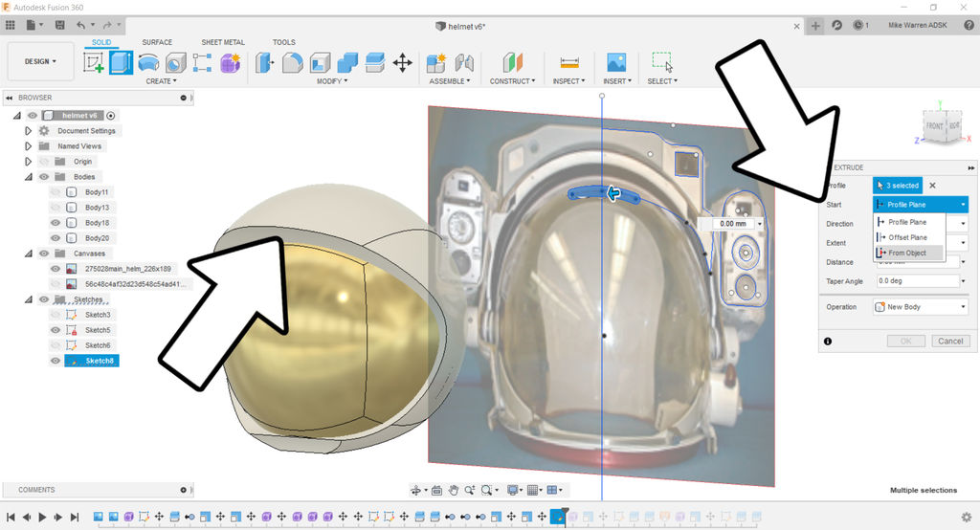Open the Operation New Body dropdown
The height and width of the screenshot is (530, 980).
(x=921, y=307)
